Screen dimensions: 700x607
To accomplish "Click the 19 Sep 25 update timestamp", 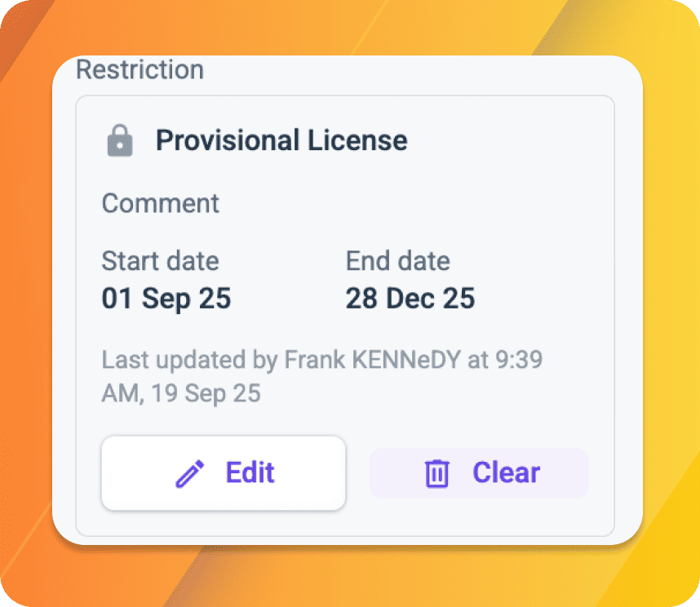I will (206, 394).
